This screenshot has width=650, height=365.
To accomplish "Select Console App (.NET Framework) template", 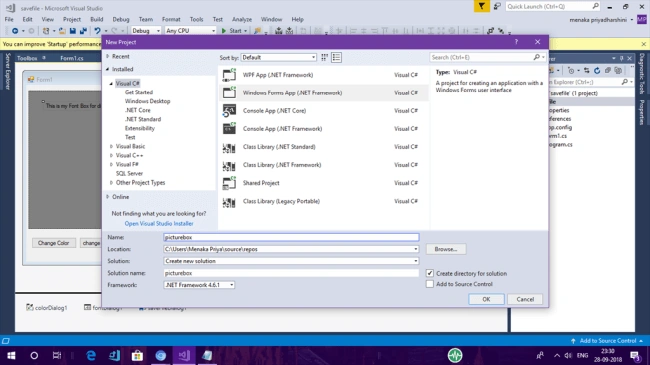I will (x=323, y=129).
